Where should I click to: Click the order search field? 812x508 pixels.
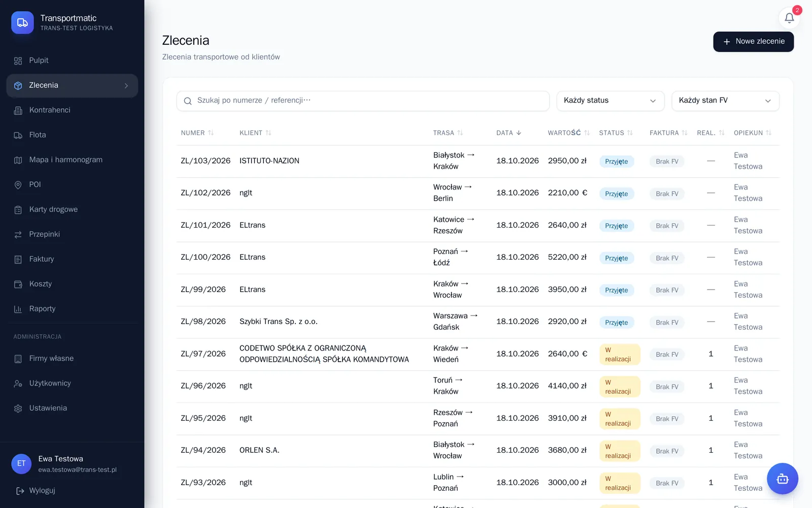(363, 101)
